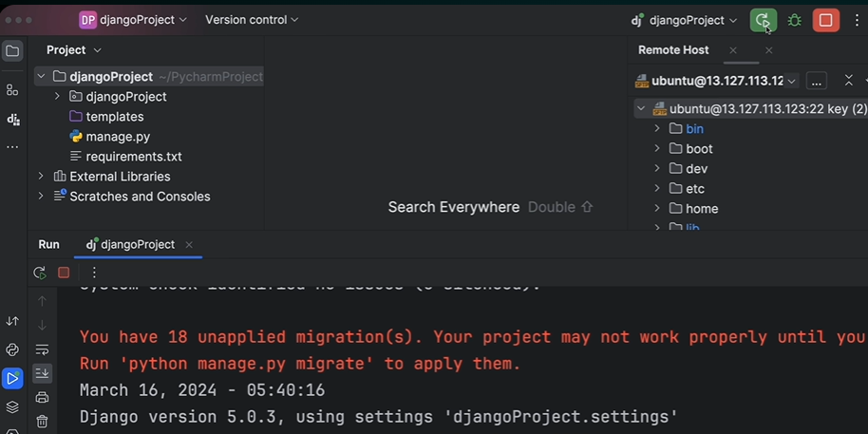
Task: Expand the inner djangoProject package folder
Action: tap(57, 96)
